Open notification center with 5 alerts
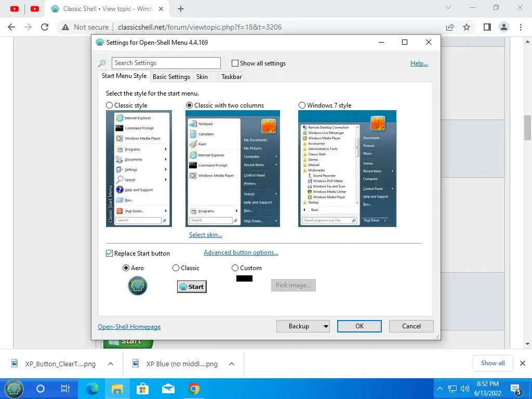This screenshot has width=532, height=399. tap(516, 390)
